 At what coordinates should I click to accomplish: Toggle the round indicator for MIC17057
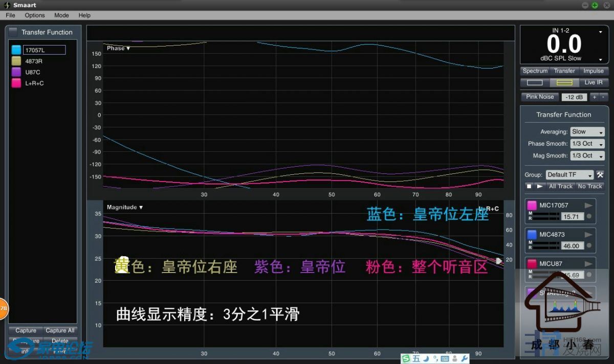click(x=589, y=216)
